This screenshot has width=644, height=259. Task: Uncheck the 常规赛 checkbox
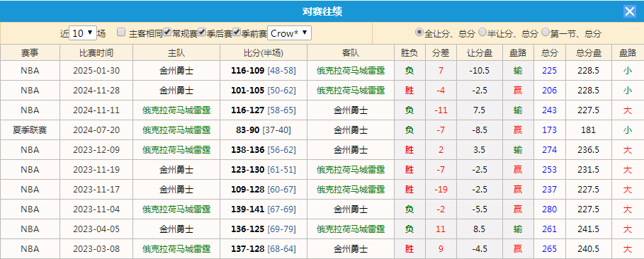(x=167, y=33)
